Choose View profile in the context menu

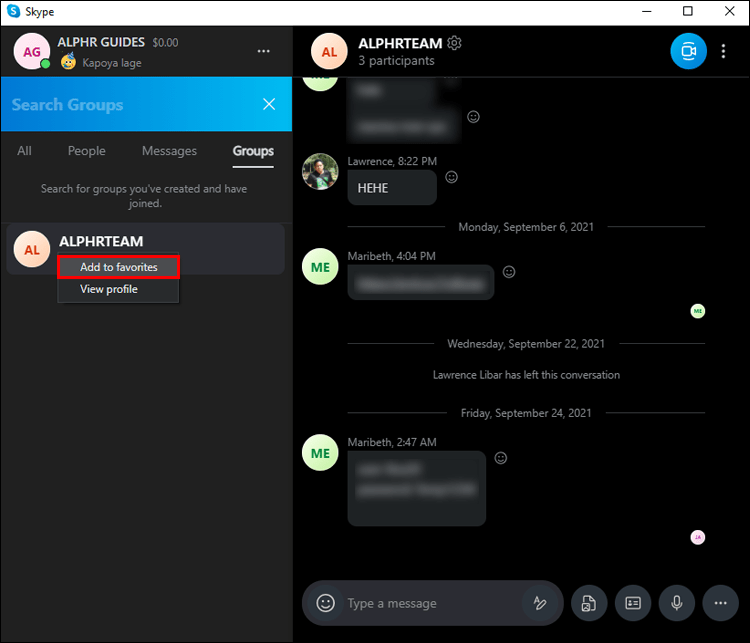coord(119,289)
